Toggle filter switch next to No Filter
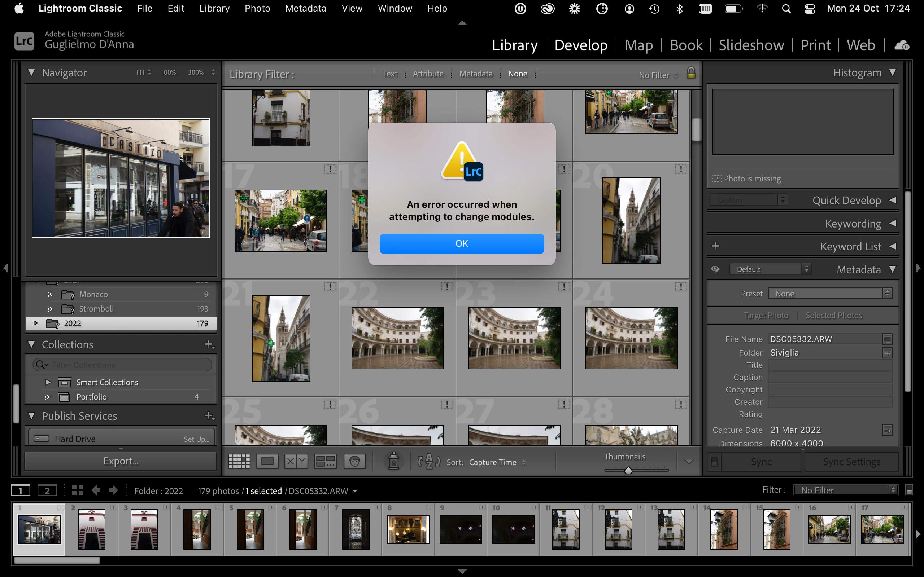The width and height of the screenshot is (924, 577). pyautogui.click(x=909, y=490)
